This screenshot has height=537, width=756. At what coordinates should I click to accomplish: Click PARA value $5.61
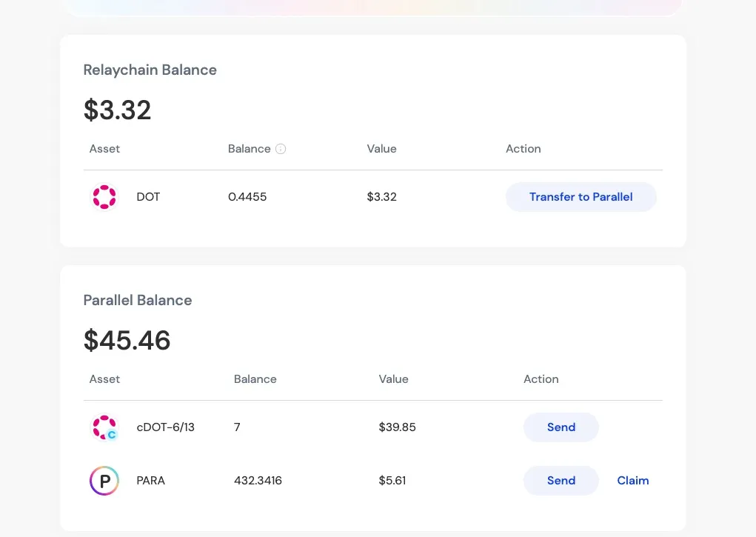click(x=392, y=481)
